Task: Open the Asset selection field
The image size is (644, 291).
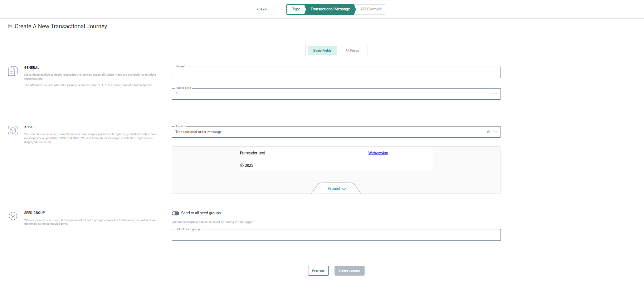Action: coord(329,132)
